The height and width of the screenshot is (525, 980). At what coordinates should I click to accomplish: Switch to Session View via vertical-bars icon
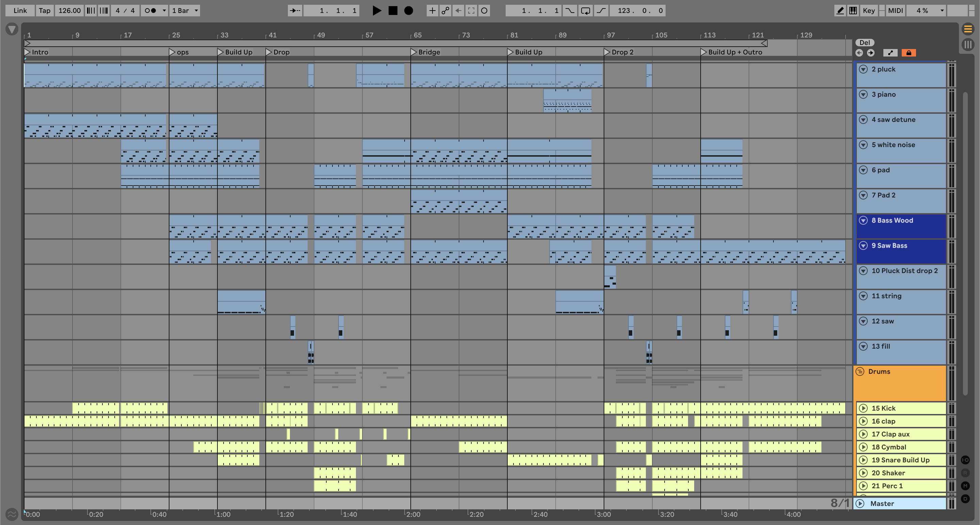click(x=968, y=45)
